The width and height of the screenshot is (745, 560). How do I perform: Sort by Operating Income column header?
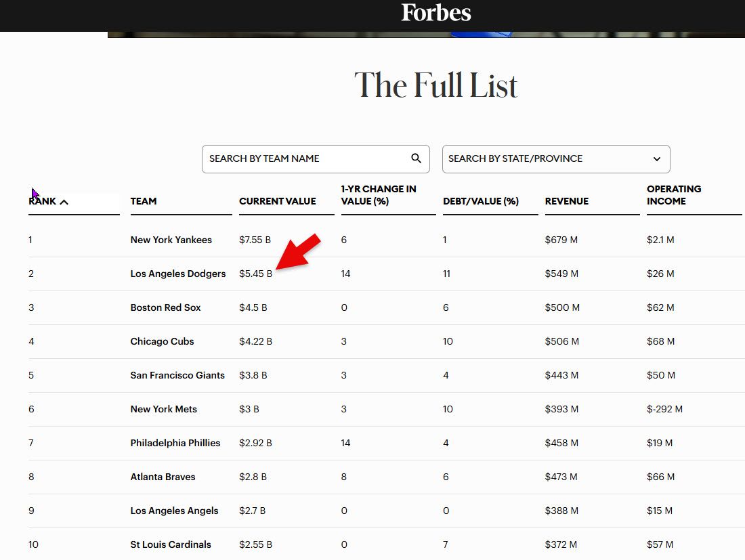(674, 195)
